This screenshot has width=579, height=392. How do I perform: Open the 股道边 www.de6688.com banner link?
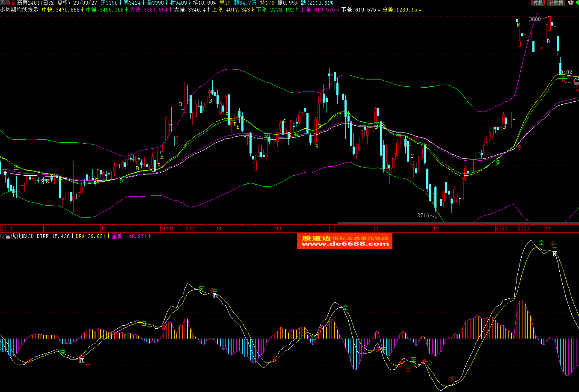(x=344, y=241)
